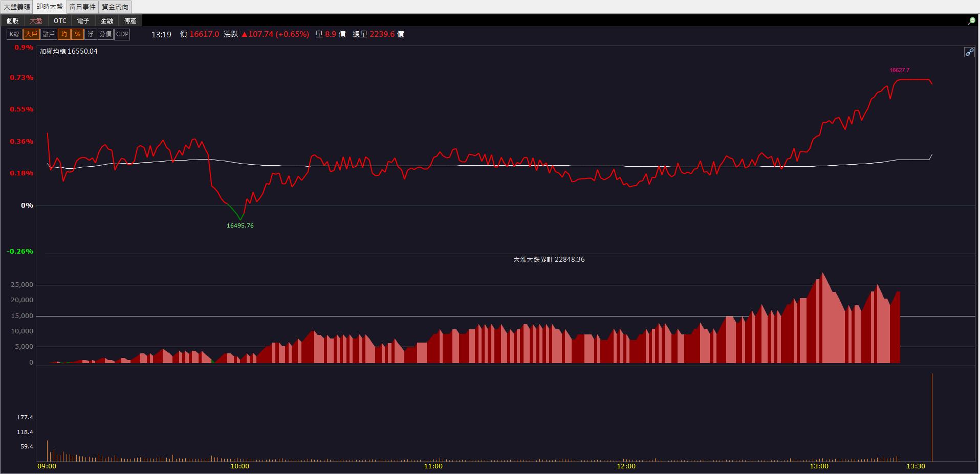Click the 25,000 scale label

click(23, 285)
